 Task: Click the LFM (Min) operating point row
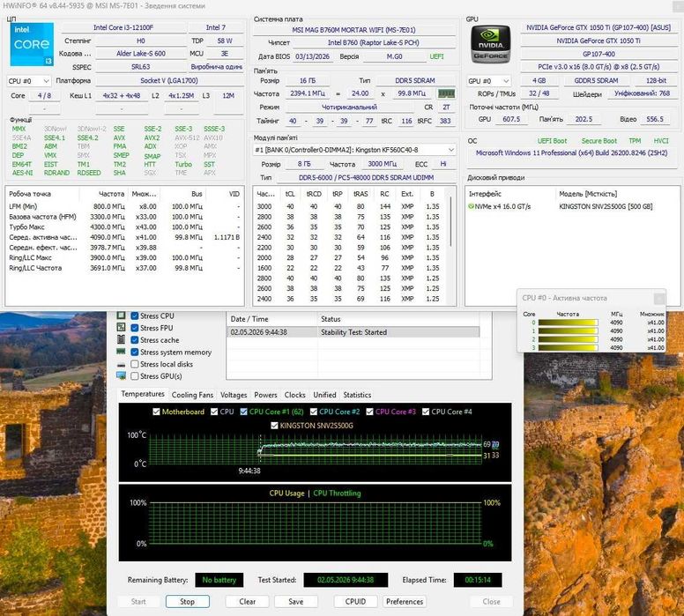tap(124, 206)
